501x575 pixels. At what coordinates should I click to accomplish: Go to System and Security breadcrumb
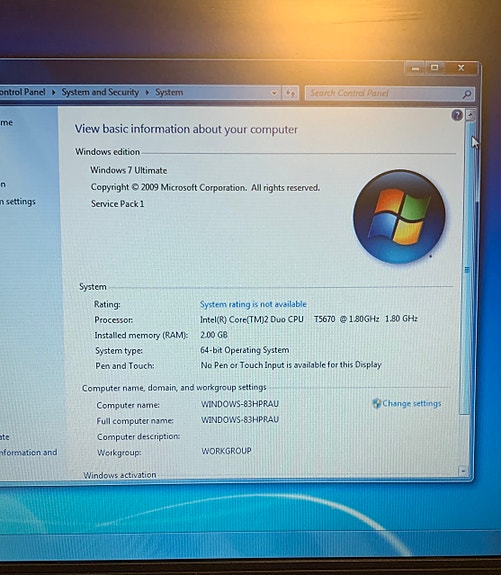click(x=100, y=92)
